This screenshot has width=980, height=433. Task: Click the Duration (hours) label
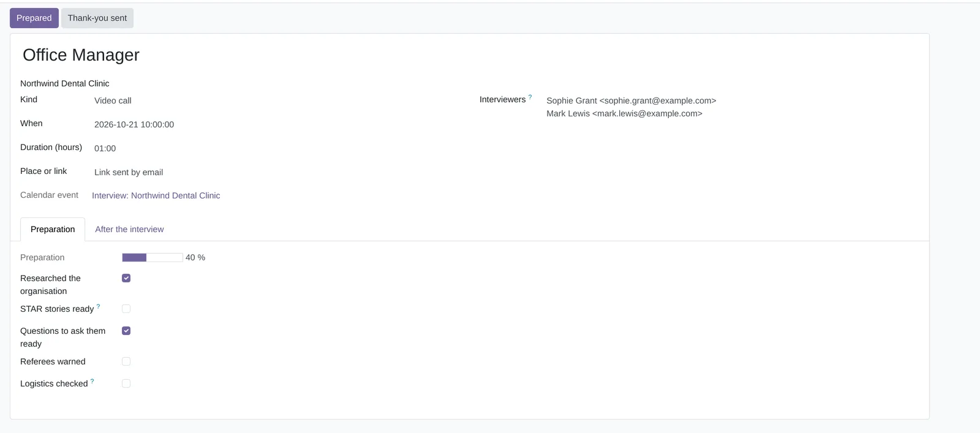51,147
